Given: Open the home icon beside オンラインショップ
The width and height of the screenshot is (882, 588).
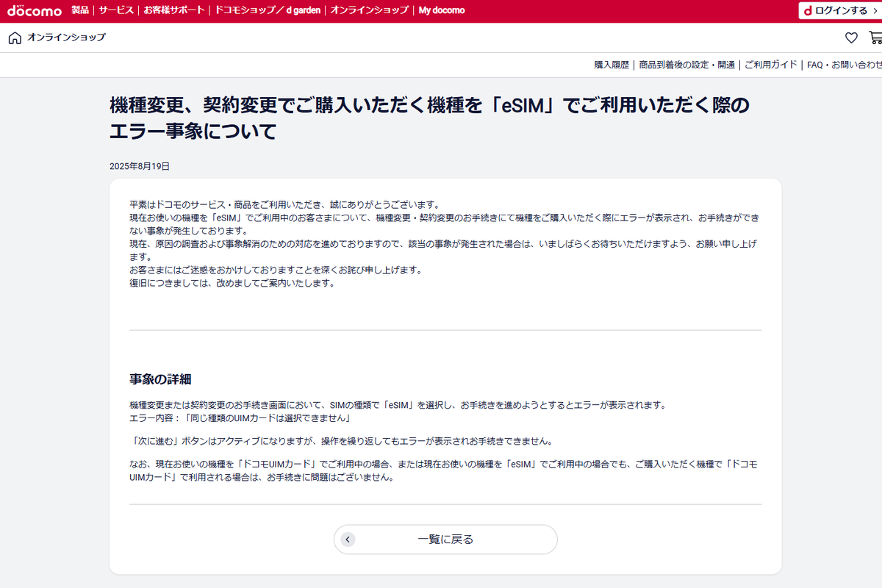Looking at the screenshot, I should (x=15, y=38).
